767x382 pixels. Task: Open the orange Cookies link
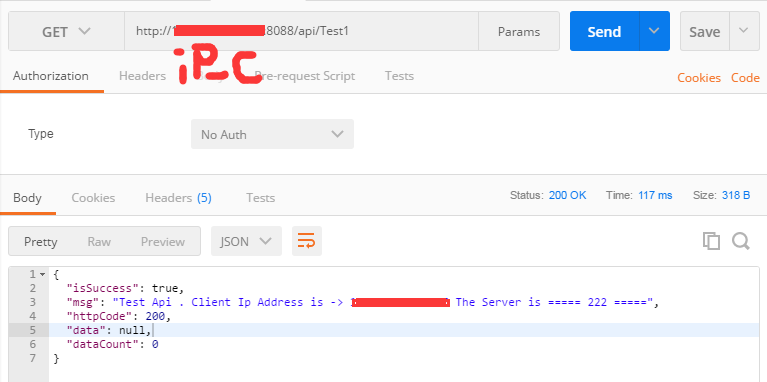pyautogui.click(x=699, y=78)
